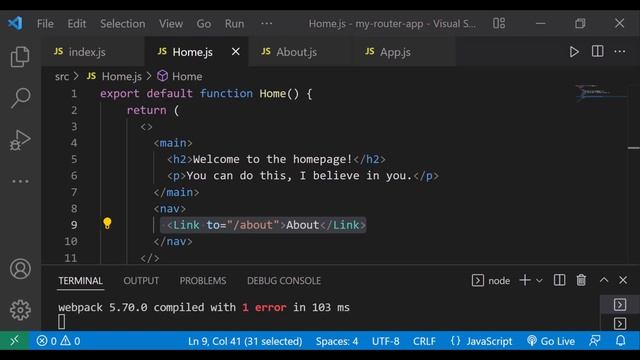Change file encoding UTF-8
This screenshot has height=360, width=640.
[x=385, y=341]
